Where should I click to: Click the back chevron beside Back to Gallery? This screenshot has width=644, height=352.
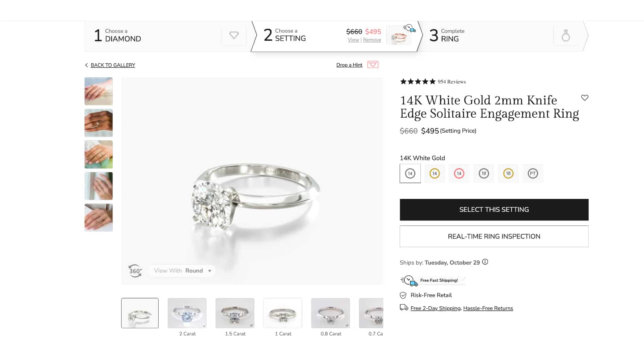[x=86, y=65]
